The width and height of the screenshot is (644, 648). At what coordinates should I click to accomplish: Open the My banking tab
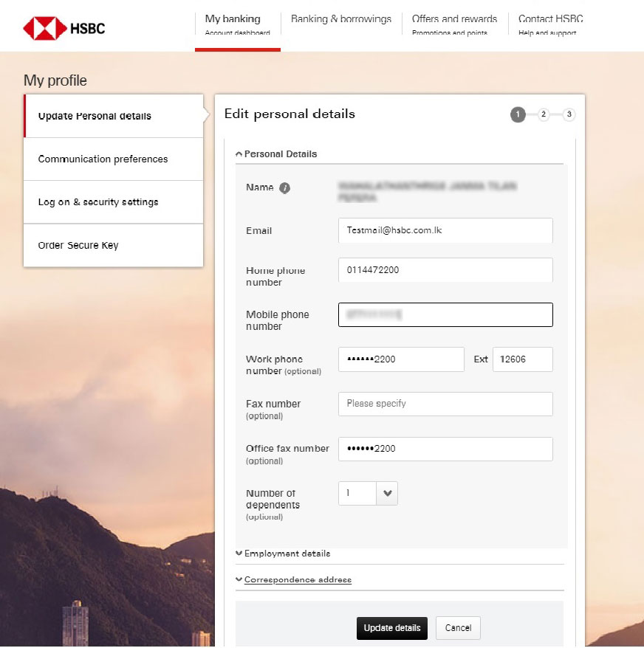click(x=237, y=25)
